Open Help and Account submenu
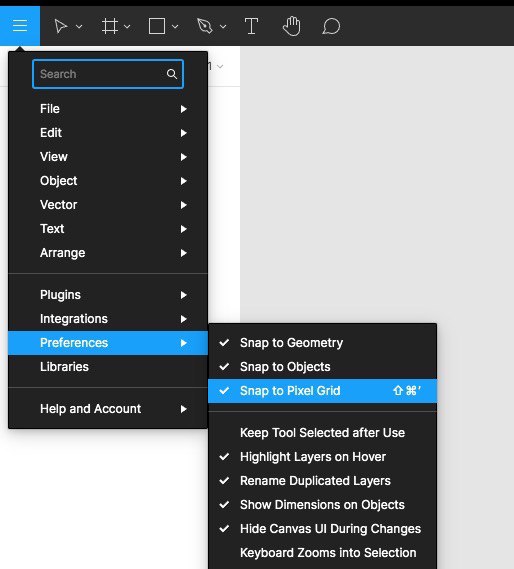This screenshot has height=569, width=514. pos(108,409)
